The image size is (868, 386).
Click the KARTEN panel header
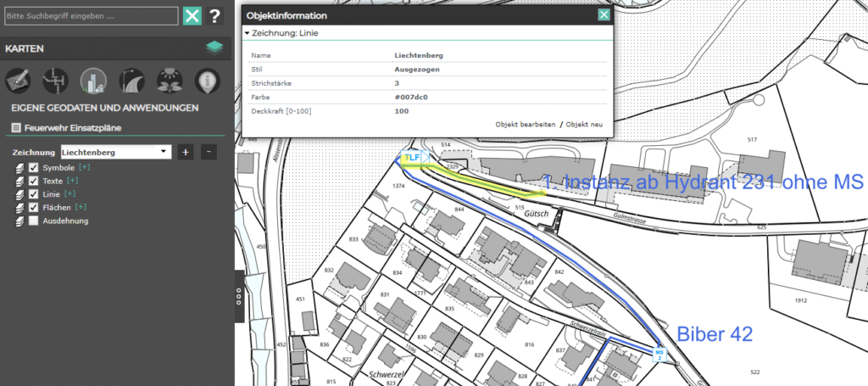(25, 48)
